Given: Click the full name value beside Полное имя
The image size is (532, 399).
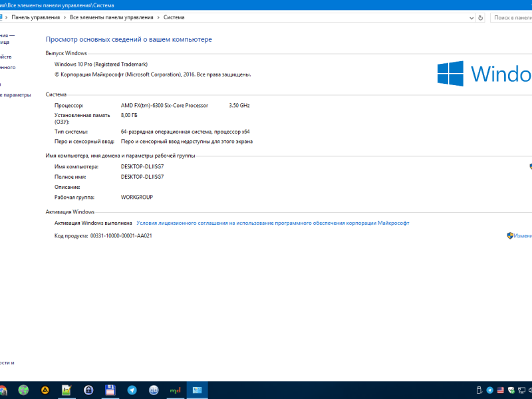Looking at the screenshot, I should click(142, 177).
